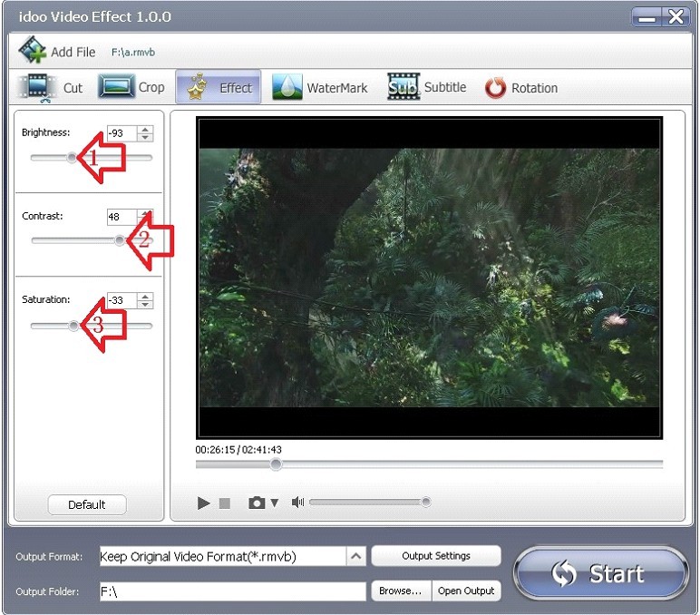
Task: Take a snapshot with the camera icon
Action: click(257, 503)
